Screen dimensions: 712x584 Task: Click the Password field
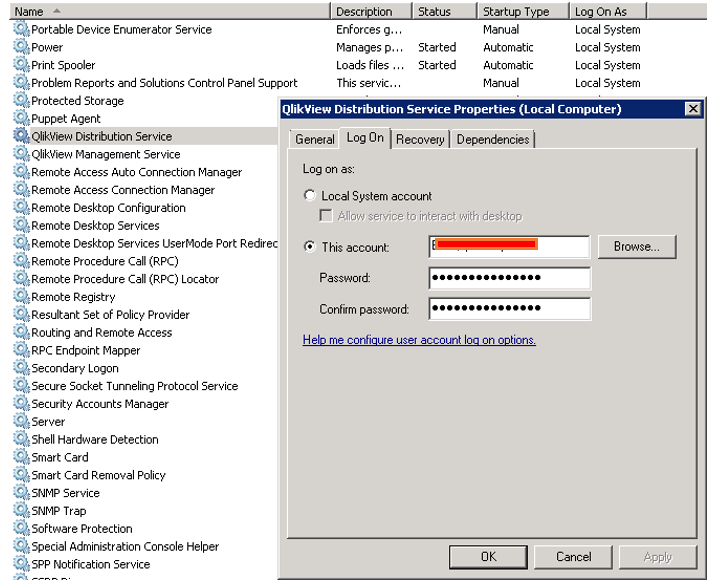pos(509,277)
